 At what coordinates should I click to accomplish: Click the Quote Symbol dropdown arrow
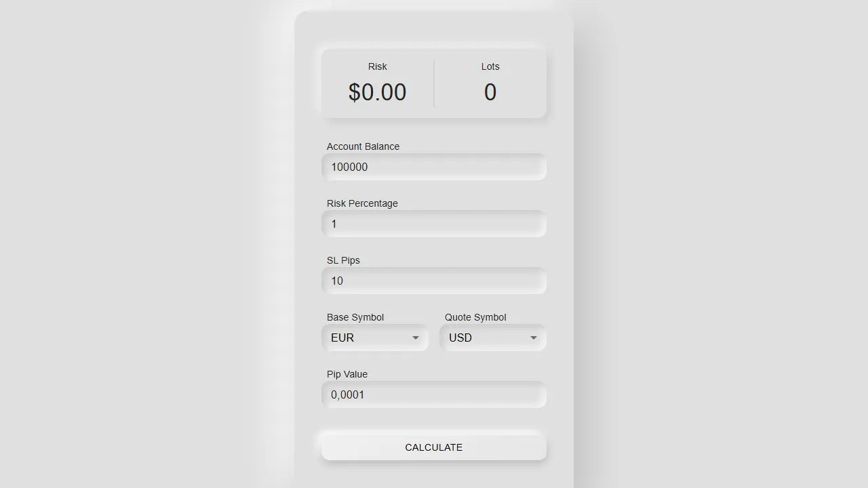point(534,338)
